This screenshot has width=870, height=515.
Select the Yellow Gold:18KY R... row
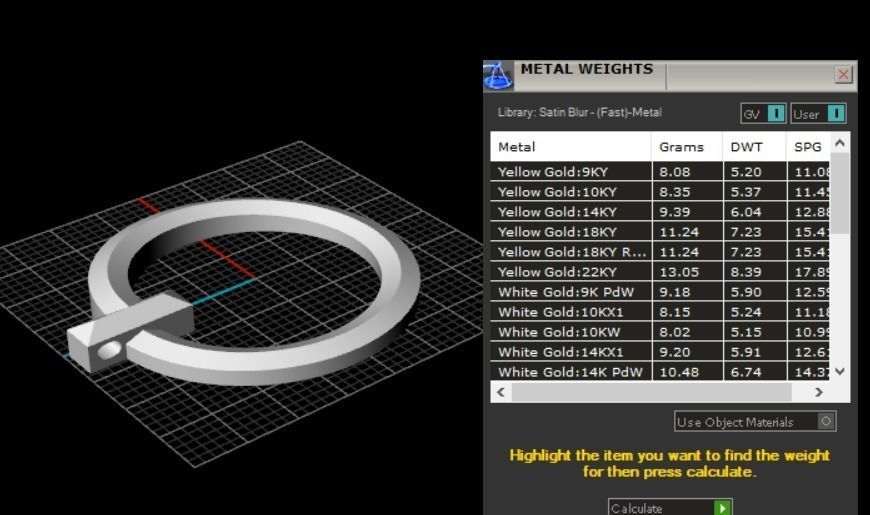click(x=660, y=252)
